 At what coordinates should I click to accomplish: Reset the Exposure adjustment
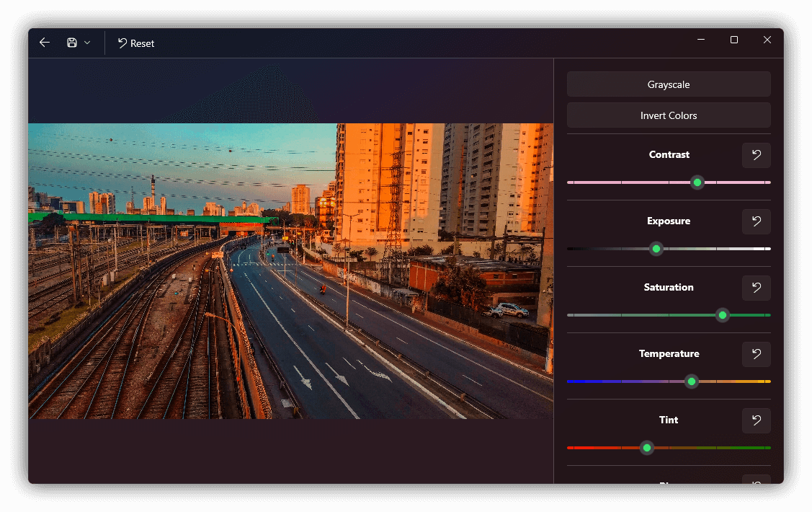pyautogui.click(x=756, y=221)
